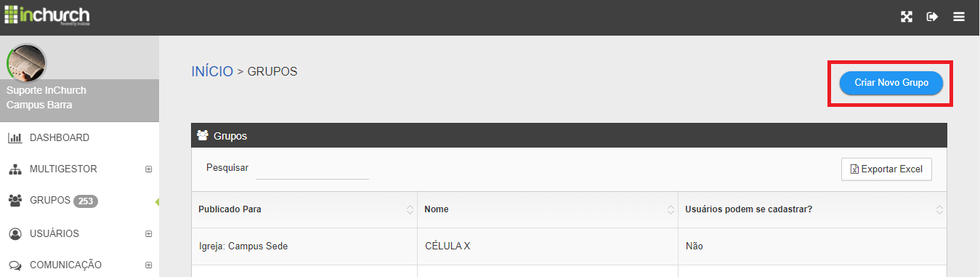The width and height of the screenshot is (980, 277).
Task: Toggle fullscreen with the expand arrows icon
Action: point(907,17)
